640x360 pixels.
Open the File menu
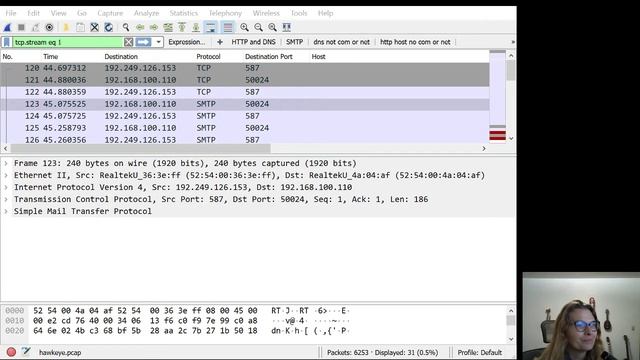pos(11,13)
